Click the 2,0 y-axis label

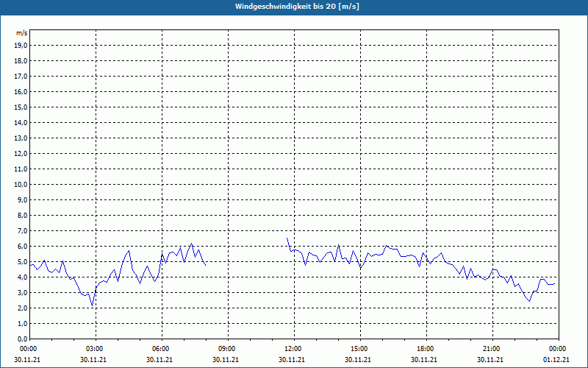click(23, 308)
